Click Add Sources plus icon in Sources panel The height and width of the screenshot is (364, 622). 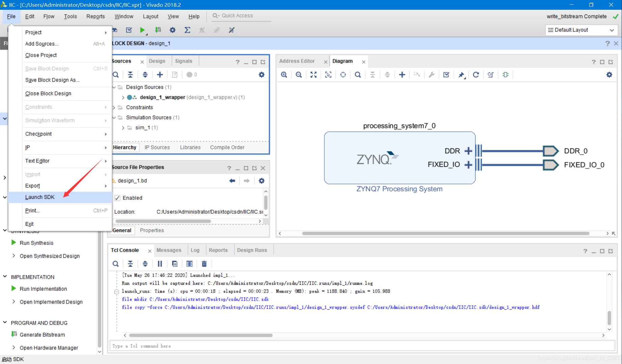click(x=160, y=75)
